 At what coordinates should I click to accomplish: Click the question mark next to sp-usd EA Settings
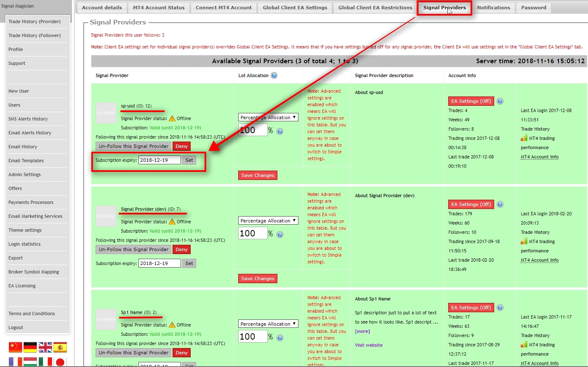pyautogui.click(x=500, y=101)
